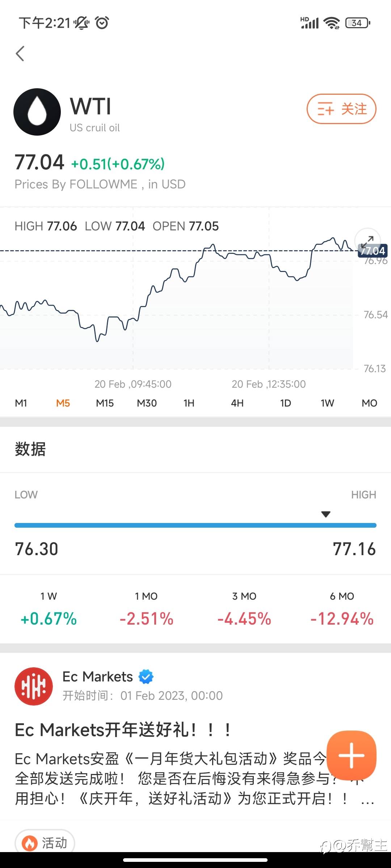Tap the WTI oil drop logo
The width and height of the screenshot is (391, 868).
[37, 112]
